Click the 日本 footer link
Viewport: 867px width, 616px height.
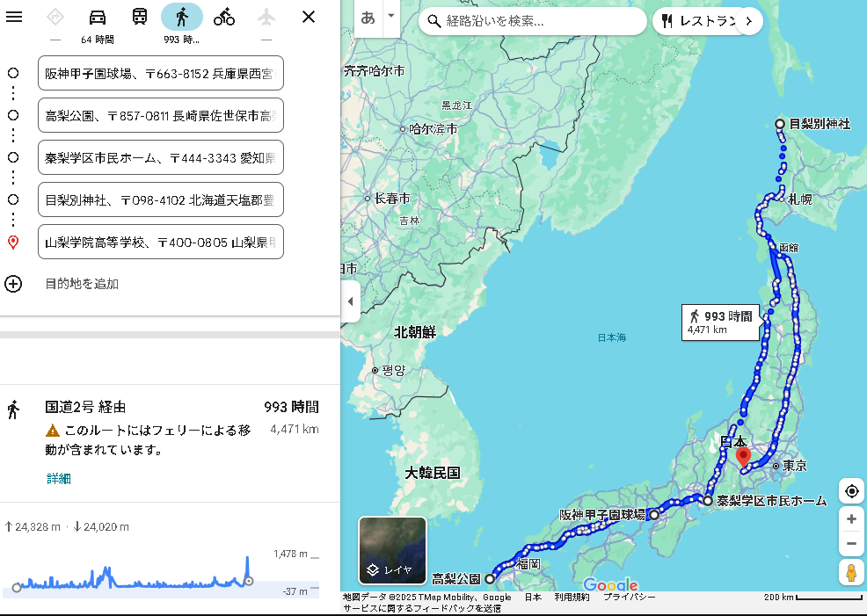click(x=533, y=598)
